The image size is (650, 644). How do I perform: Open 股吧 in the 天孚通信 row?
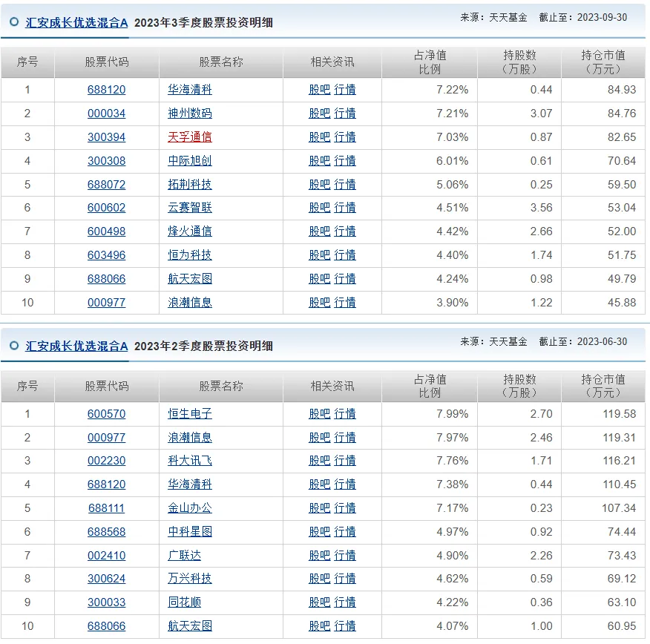[x=320, y=137]
